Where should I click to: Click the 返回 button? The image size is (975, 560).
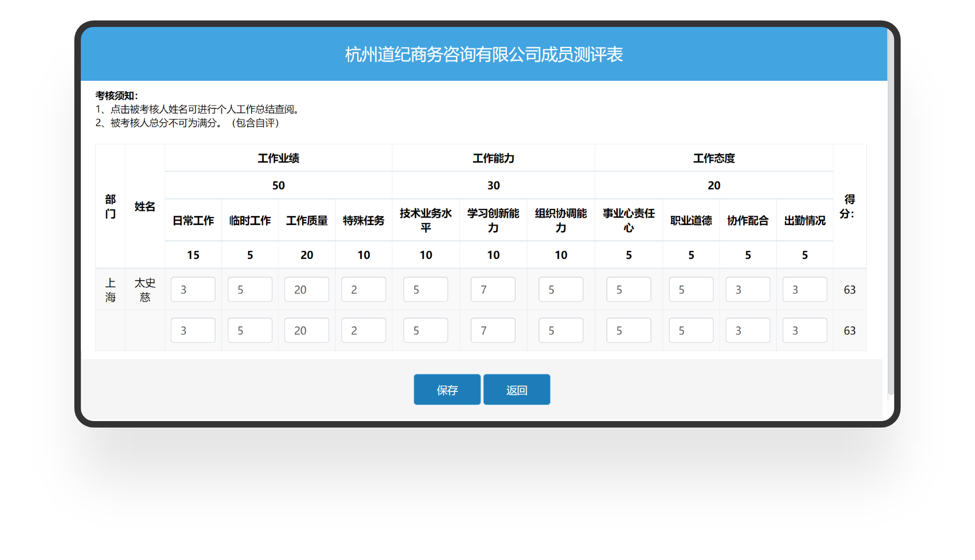point(517,389)
